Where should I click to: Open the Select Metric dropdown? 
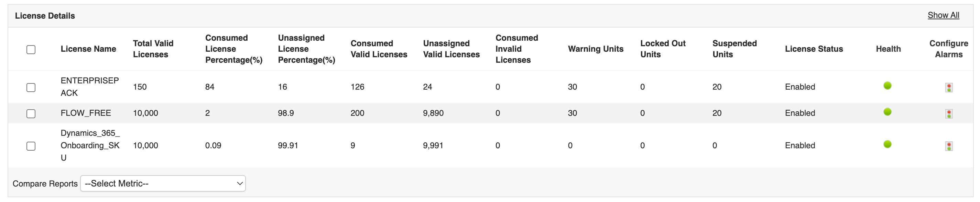point(163,183)
